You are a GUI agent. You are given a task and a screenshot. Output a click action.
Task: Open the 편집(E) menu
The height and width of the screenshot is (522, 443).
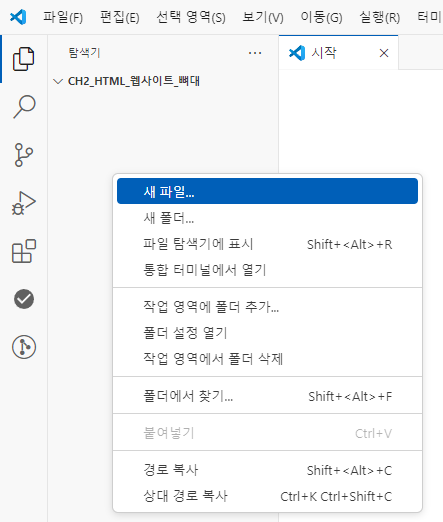pyautogui.click(x=120, y=17)
